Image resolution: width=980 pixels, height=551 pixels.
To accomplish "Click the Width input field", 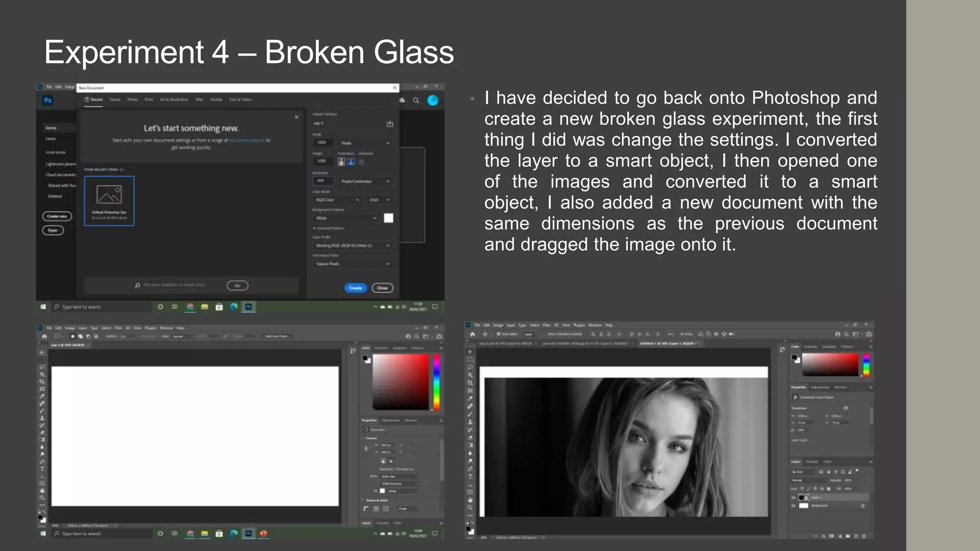I will [x=323, y=143].
